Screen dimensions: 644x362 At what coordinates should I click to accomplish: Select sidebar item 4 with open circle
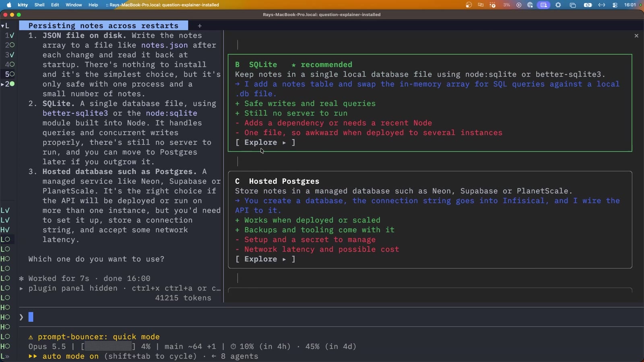coord(10,64)
